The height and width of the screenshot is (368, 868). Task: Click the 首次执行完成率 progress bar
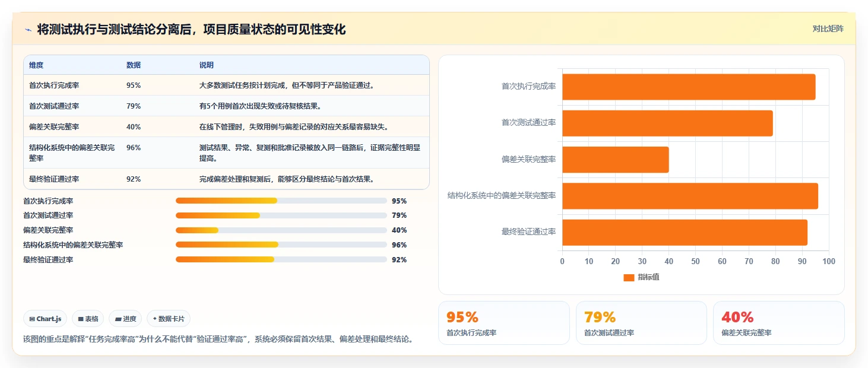click(x=281, y=201)
